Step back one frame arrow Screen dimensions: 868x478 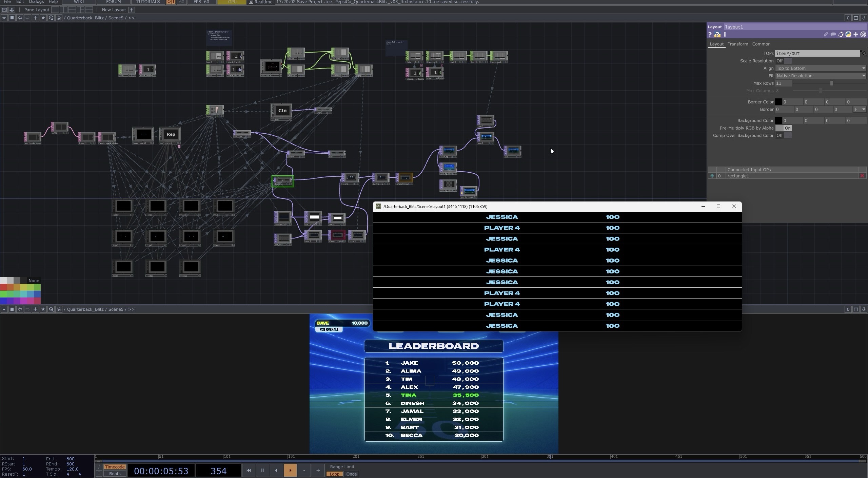pos(276,470)
